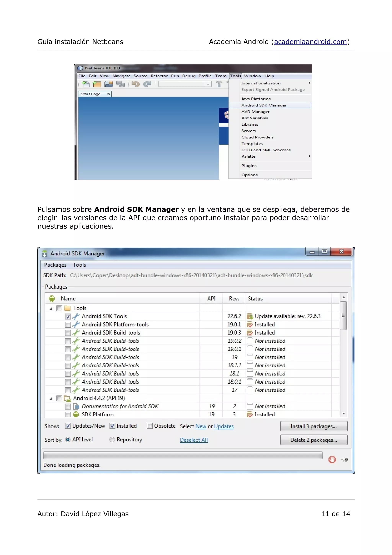Collapse the Android 4.4.2 (API 19) node
Viewport: 392px width, 555px height.
51,399
